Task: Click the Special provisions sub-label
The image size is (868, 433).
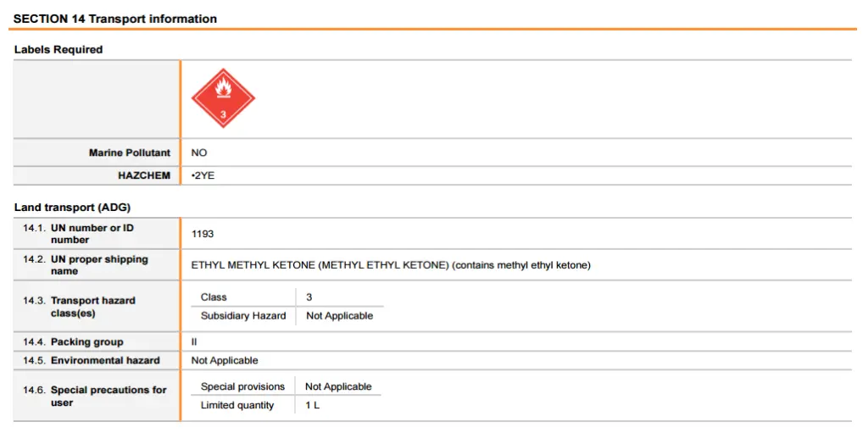Action: pyautogui.click(x=243, y=386)
